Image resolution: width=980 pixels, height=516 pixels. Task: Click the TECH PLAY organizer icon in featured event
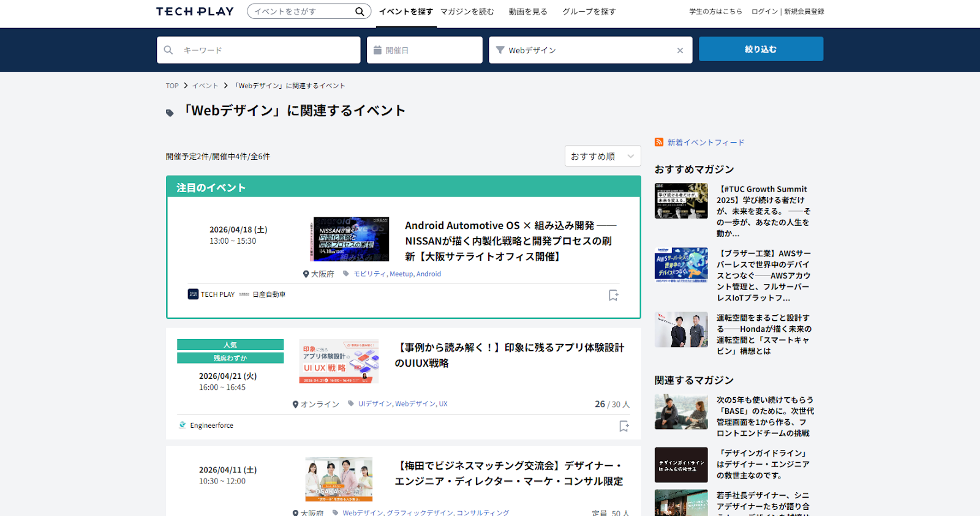[193, 294]
